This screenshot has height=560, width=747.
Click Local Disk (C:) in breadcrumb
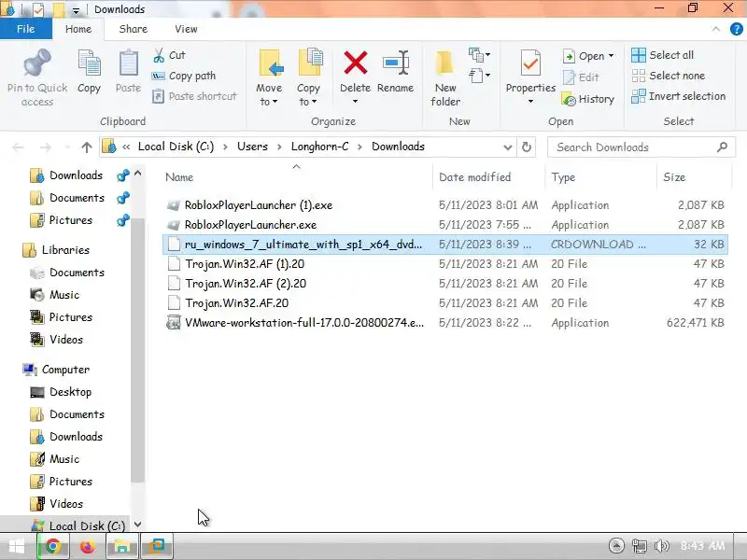[176, 147]
